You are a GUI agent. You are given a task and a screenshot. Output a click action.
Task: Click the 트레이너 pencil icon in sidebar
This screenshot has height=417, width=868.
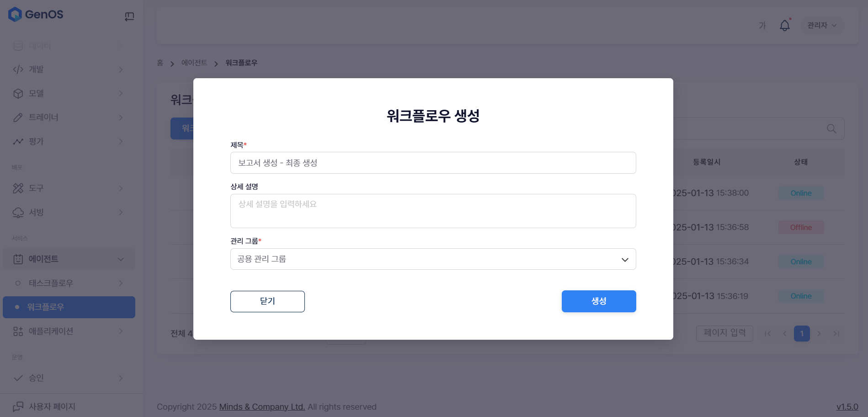point(18,118)
